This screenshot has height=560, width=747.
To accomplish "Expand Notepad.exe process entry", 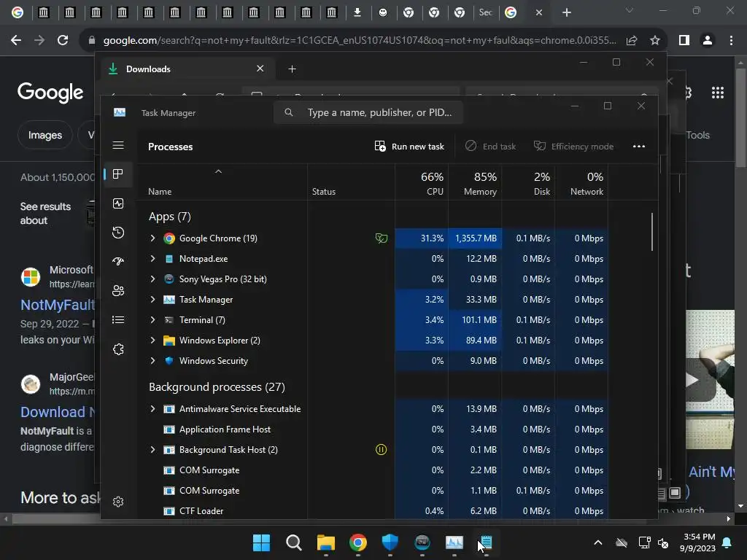I will [152, 259].
